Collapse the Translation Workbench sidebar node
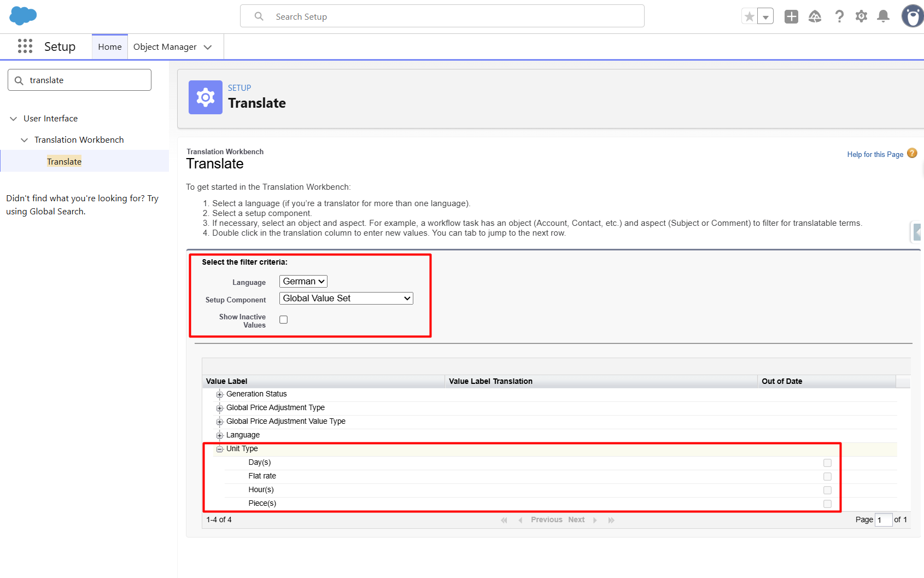 pyautogui.click(x=24, y=140)
